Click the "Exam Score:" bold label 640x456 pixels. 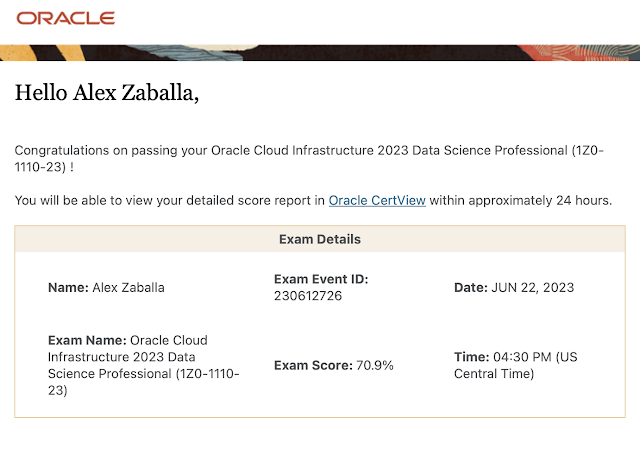(x=312, y=366)
